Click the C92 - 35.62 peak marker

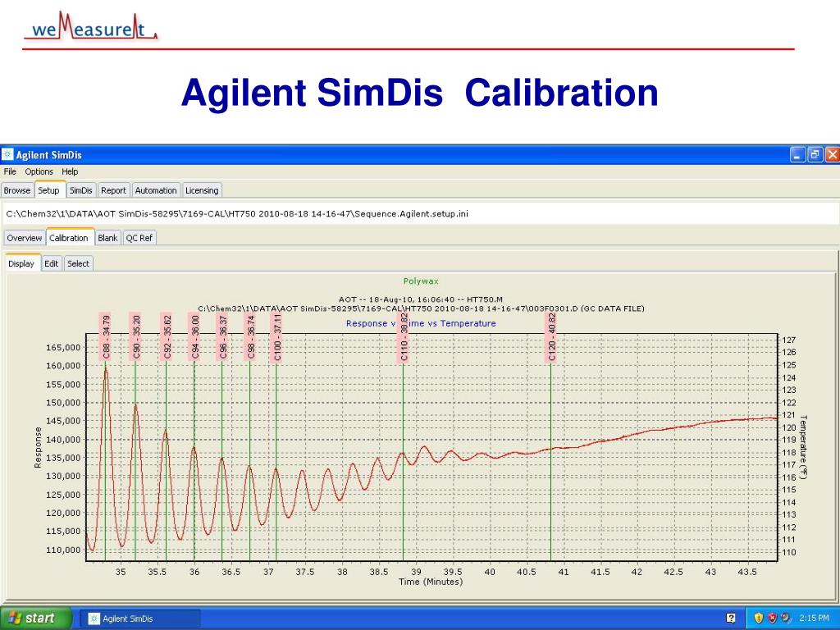coord(167,337)
